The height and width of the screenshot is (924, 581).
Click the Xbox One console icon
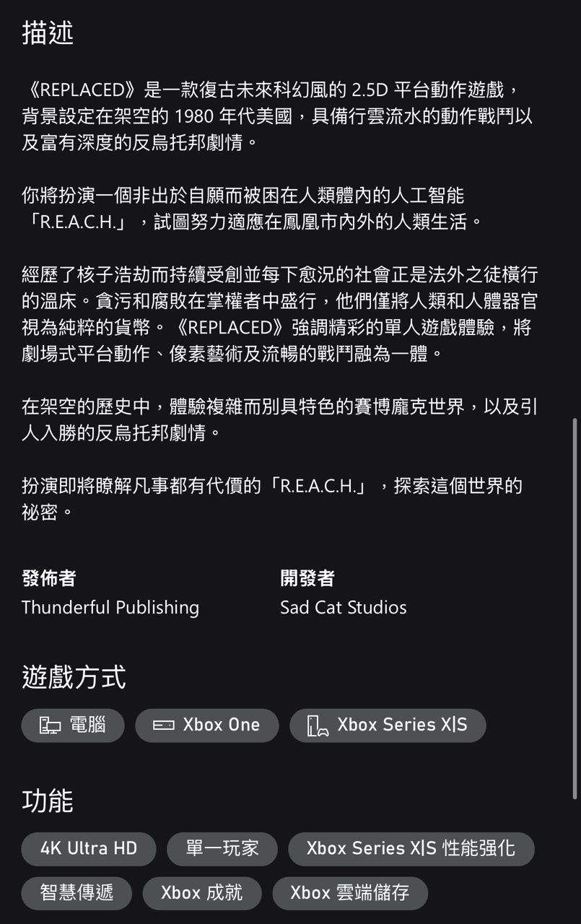164,725
